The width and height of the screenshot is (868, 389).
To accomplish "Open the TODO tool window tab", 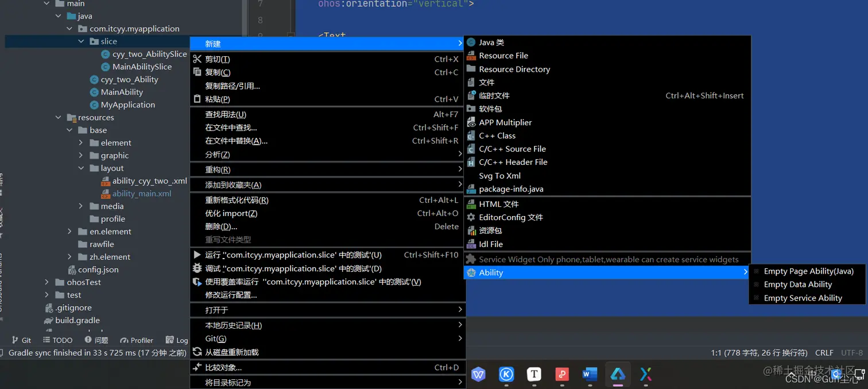I will point(57,340).
